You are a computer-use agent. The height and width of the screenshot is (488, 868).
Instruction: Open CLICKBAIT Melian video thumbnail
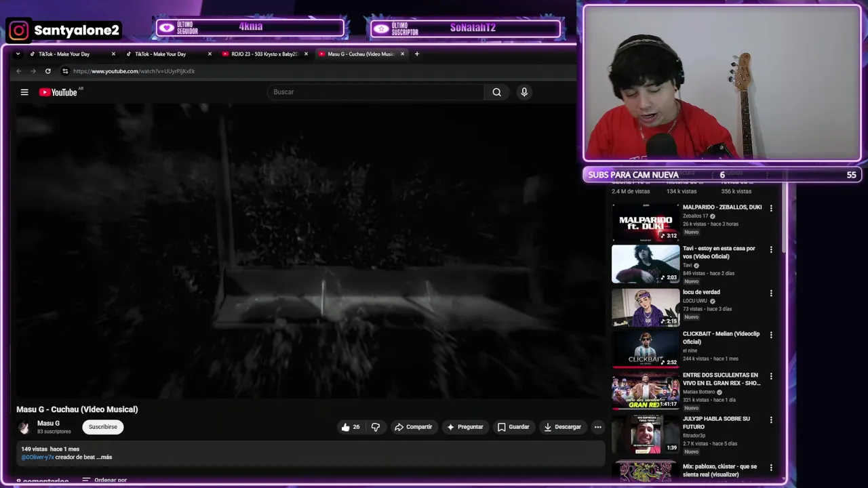point(646,349)
